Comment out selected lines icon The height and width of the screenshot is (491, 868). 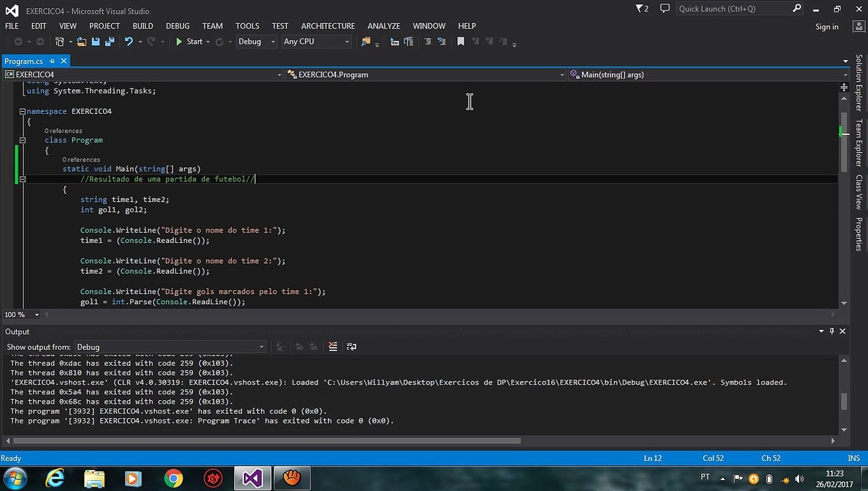pyautogui.click(x=428, y=42)
